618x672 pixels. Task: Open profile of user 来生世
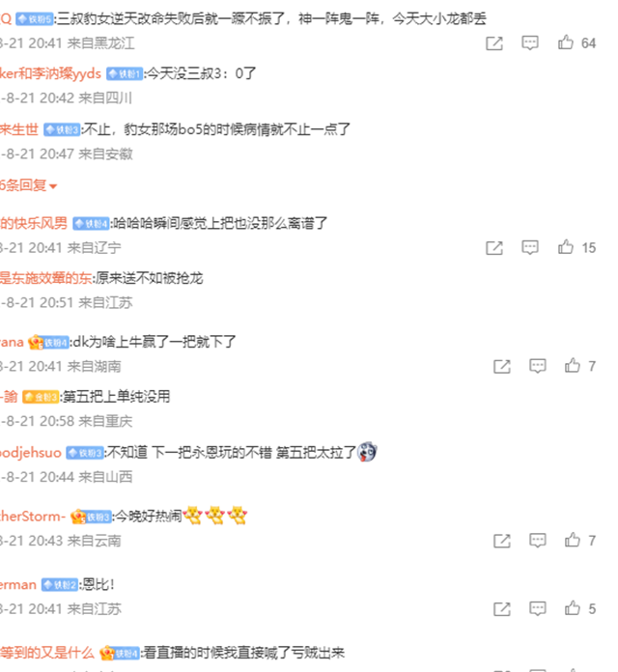[19, 129]
